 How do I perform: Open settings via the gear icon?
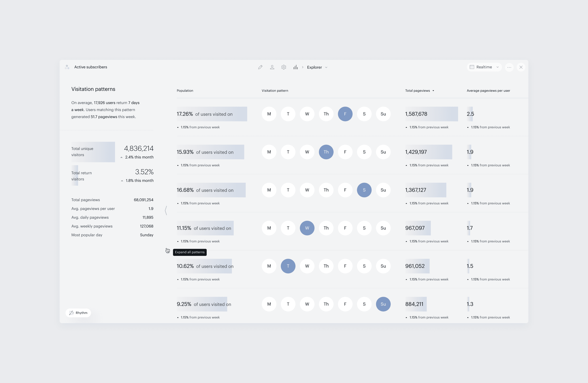point(284,67)
